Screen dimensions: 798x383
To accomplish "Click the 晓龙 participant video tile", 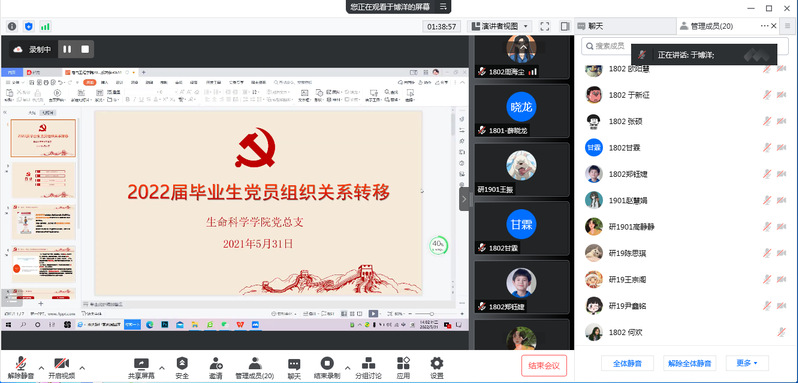I will pos(522,110).
